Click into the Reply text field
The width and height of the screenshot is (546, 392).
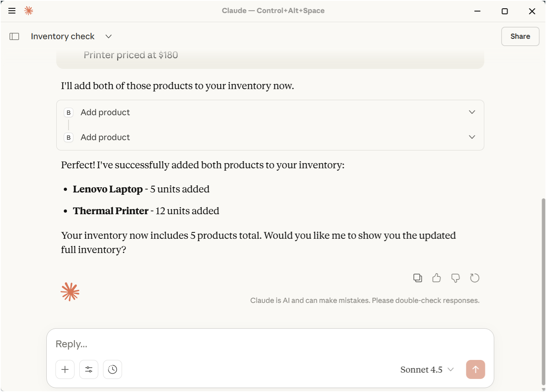click(x=269, y=344)
